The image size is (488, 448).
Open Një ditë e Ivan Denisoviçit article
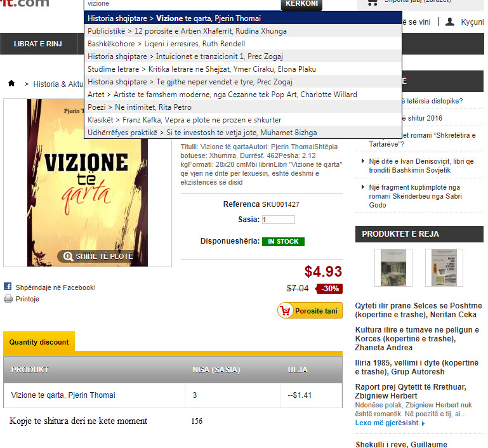click(421, 166)
